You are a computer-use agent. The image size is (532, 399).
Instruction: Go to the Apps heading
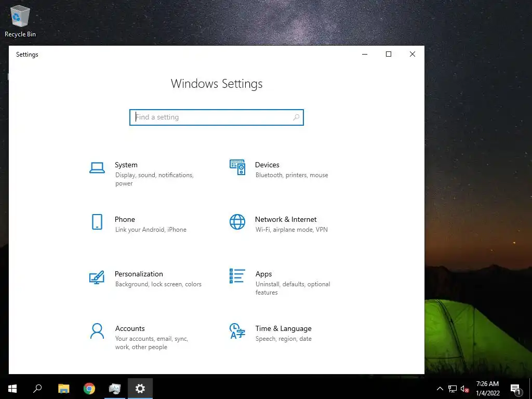[x=263, y=274]
